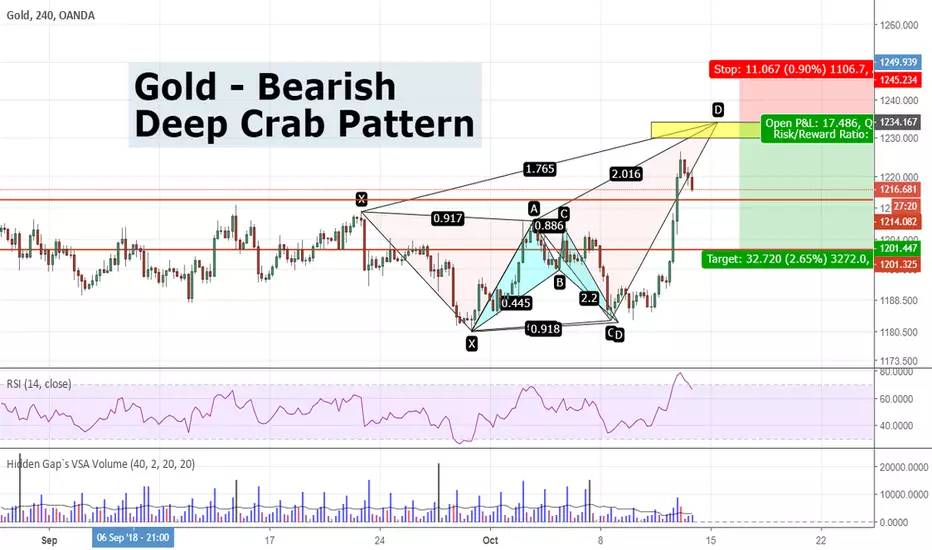Click the 0.917 ratio label
This screenshot has width=932, height=550.
click(x=448, y=219)
